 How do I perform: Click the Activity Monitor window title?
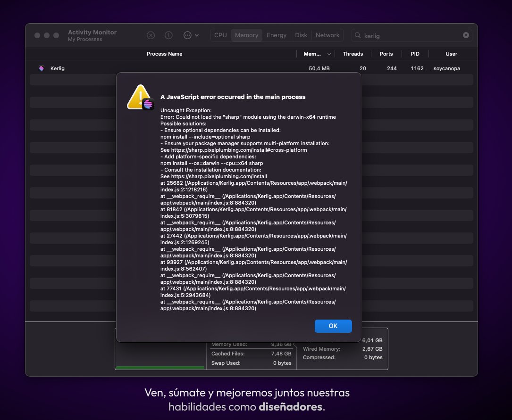[x=92, y=32]
